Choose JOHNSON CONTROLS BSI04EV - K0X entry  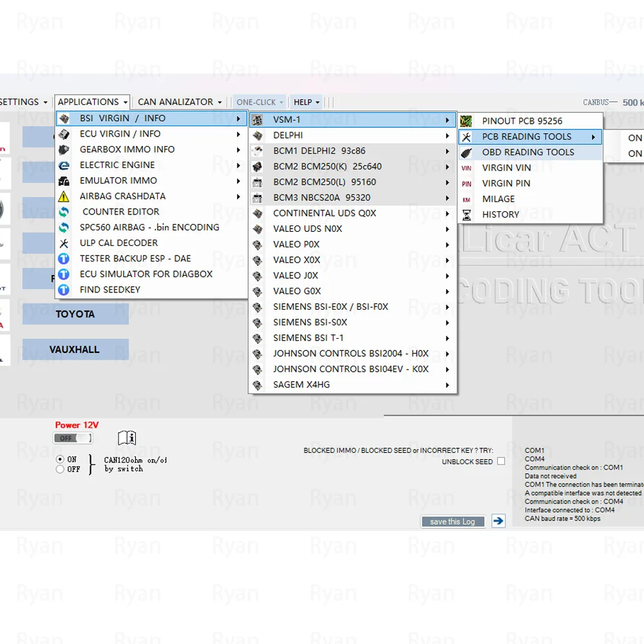click(352, 370)
